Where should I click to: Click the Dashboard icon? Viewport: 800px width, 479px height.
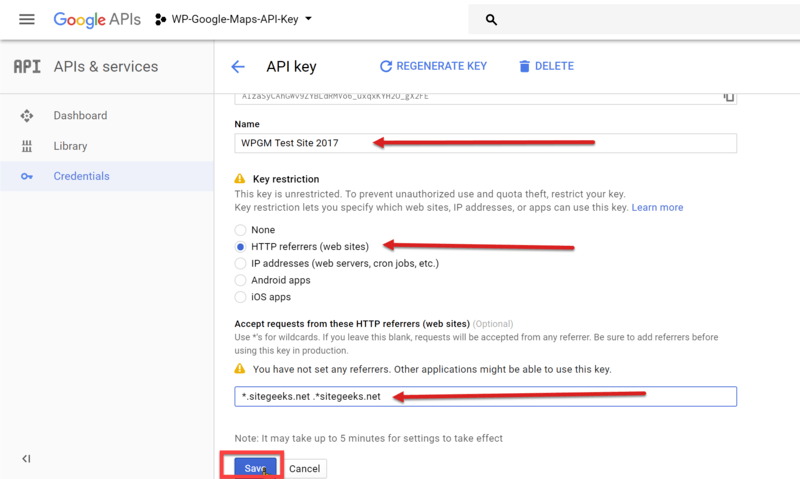point(27,116)
